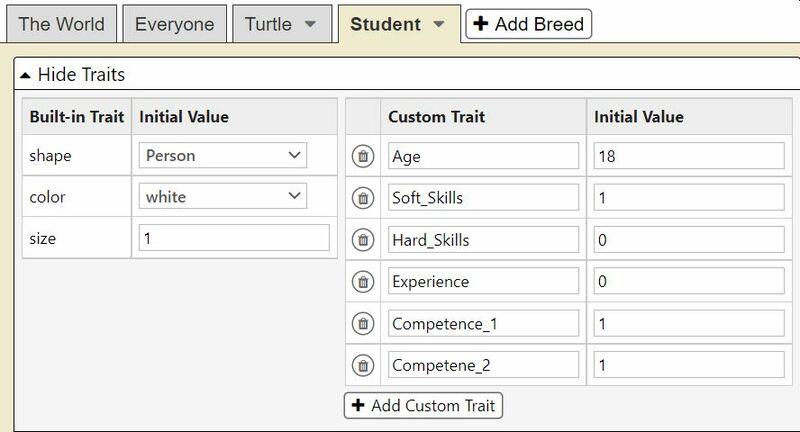Remove the Hard_Skills trait via trash icon
This screenshot has width=800, height=432.
click(x=363, y=240)
